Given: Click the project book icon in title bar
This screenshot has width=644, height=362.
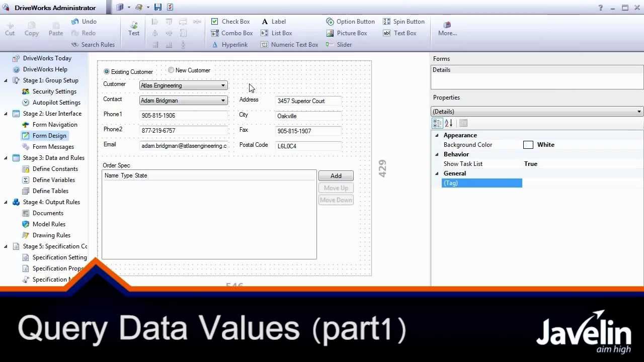Looking at the screenshot, I should click(x=139, y=7).
